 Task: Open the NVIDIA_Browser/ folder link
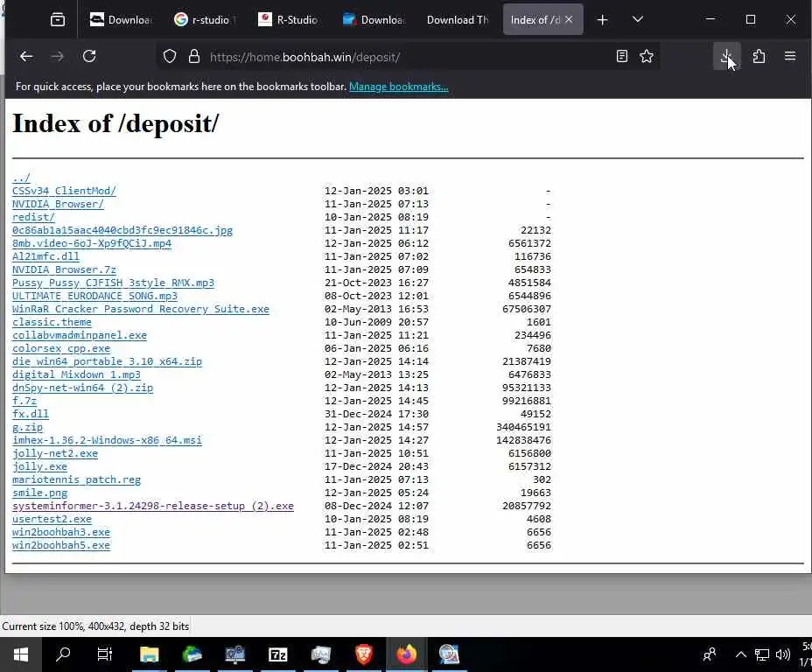(x=58, y=204)
